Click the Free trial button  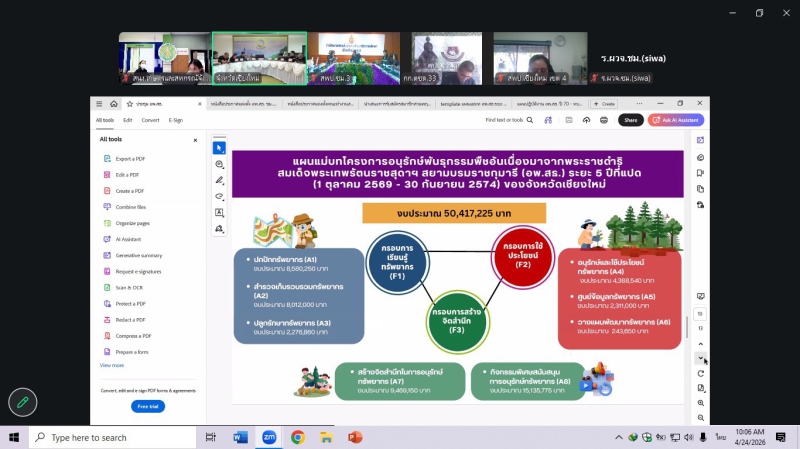point(148,406)
